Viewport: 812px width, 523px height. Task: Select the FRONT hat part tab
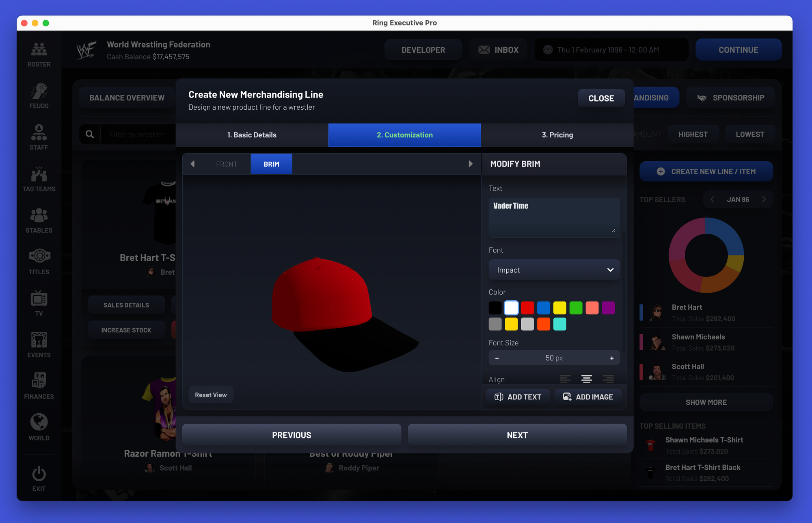(226, 164)
